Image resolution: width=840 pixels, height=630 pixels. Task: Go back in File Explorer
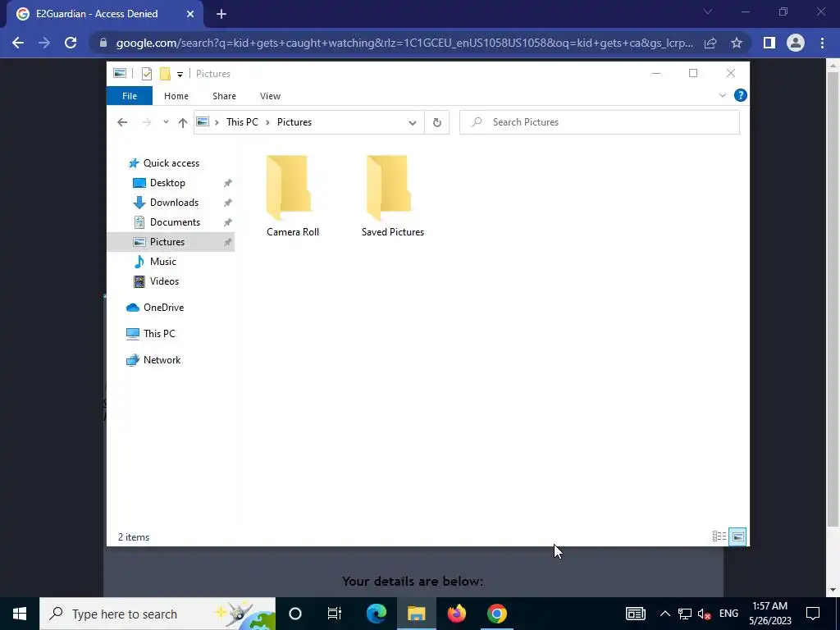coord(122,122)
